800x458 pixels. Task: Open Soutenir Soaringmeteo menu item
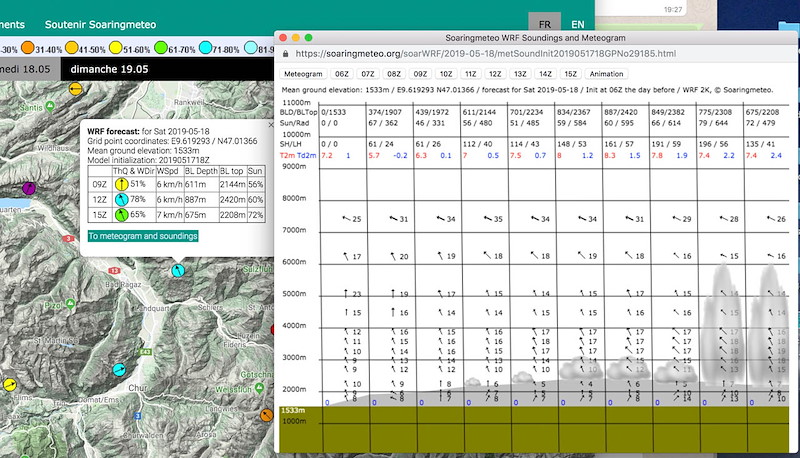(100, 24)
